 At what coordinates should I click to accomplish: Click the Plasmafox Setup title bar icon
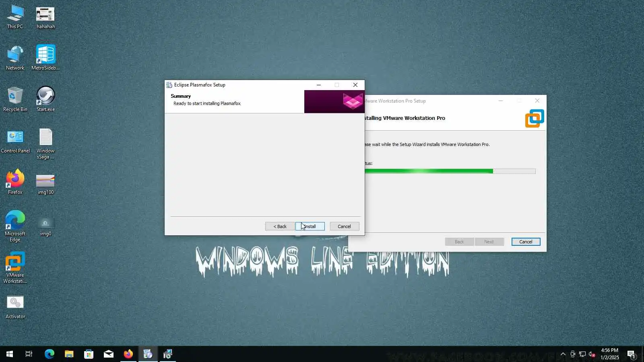tap(169, 85)
